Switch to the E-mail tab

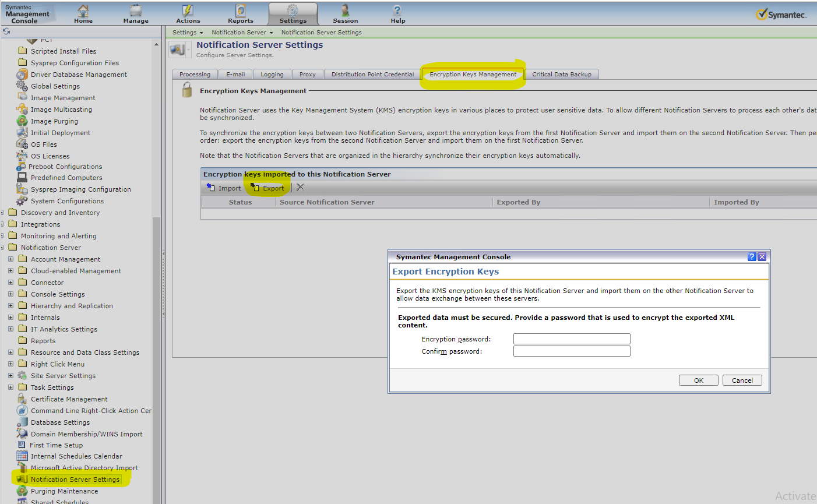pos(235,74)
